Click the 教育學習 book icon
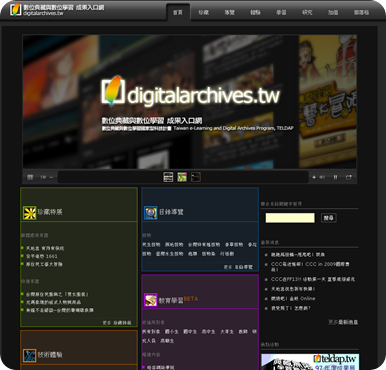The image size is (386, 370). [x=151, y=300]
